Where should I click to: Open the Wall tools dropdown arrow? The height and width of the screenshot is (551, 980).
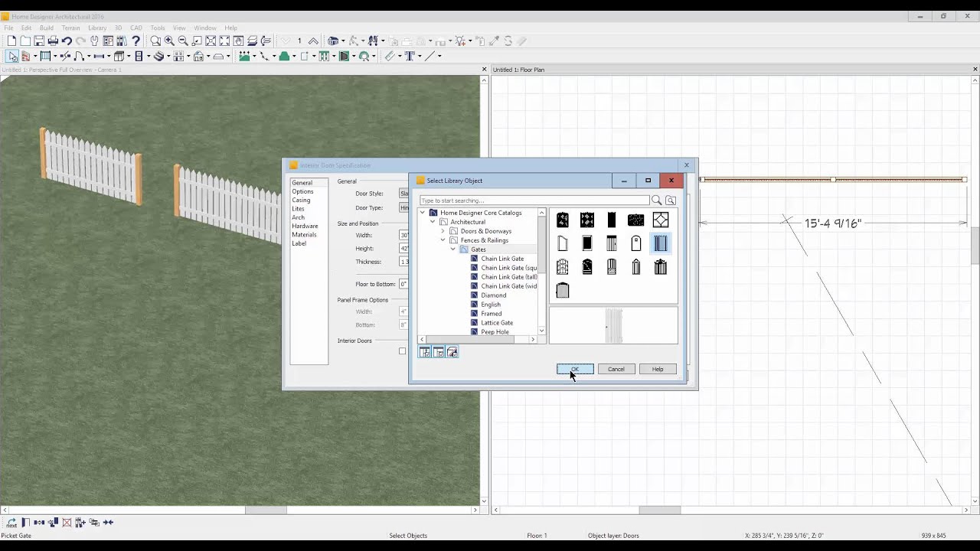pyautogui.click(x=35, y=56)
